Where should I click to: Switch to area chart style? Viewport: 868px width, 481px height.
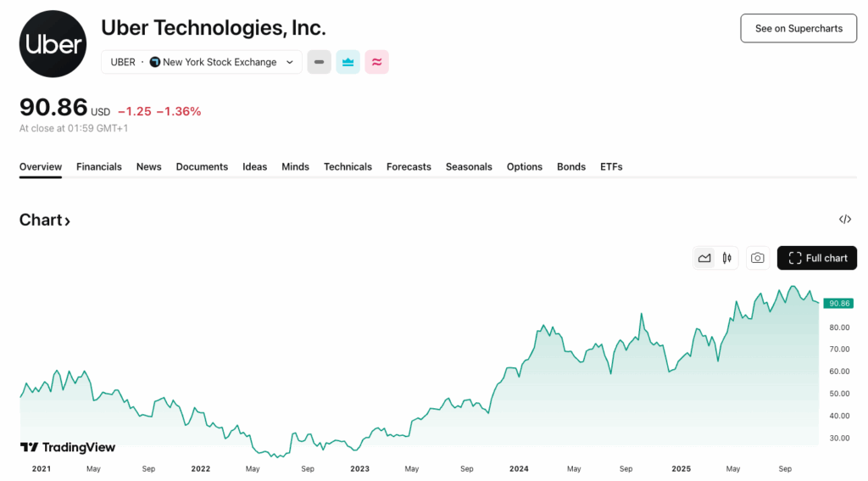(x=704, y=258)
